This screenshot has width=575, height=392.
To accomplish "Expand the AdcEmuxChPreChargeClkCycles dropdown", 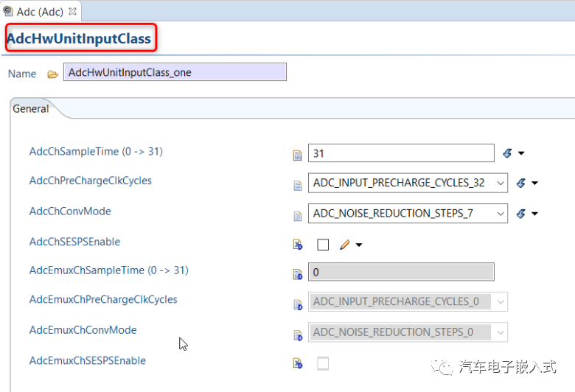I will pyautogui.click(x=501, y=302).
